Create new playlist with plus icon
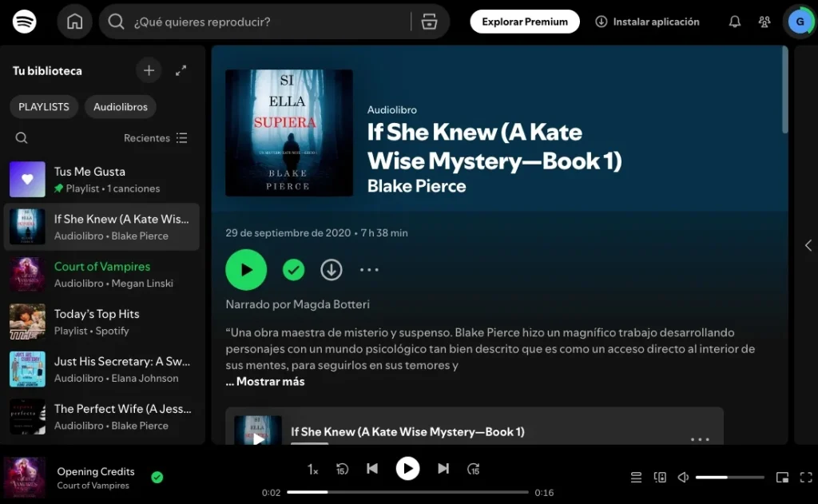 (149, 70)
